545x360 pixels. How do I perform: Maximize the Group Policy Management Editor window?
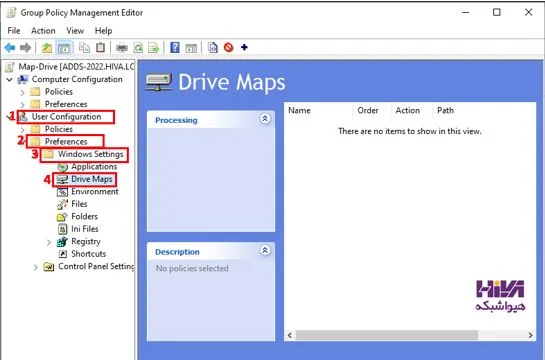point(497,13)
